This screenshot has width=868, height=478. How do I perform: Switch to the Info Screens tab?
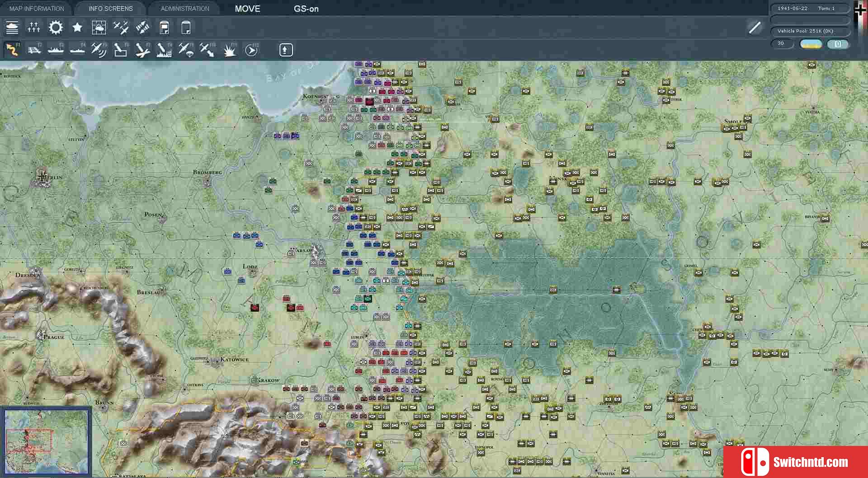111,8
